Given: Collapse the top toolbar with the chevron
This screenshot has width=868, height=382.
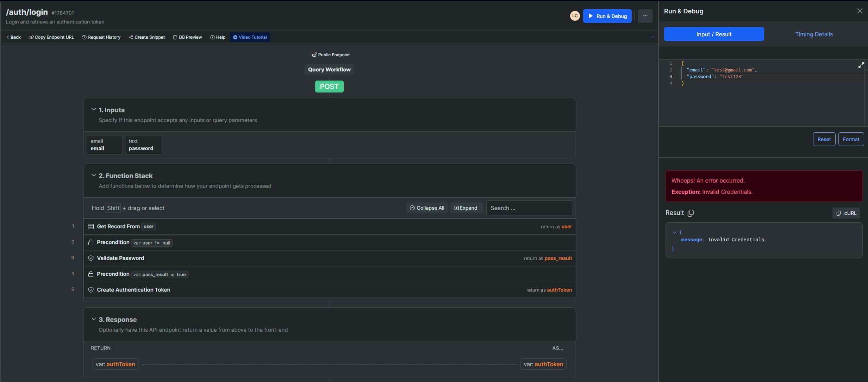Looking at the screenshot, I should pos(652,37).
